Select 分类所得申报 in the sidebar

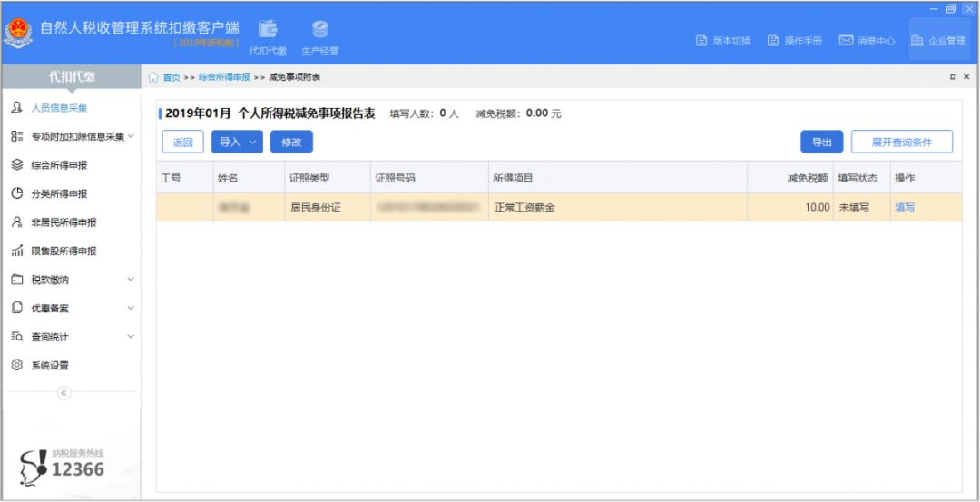(x=59, y=194)
